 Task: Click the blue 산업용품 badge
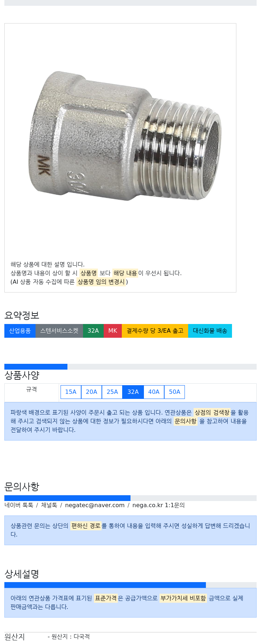(20, 331)
